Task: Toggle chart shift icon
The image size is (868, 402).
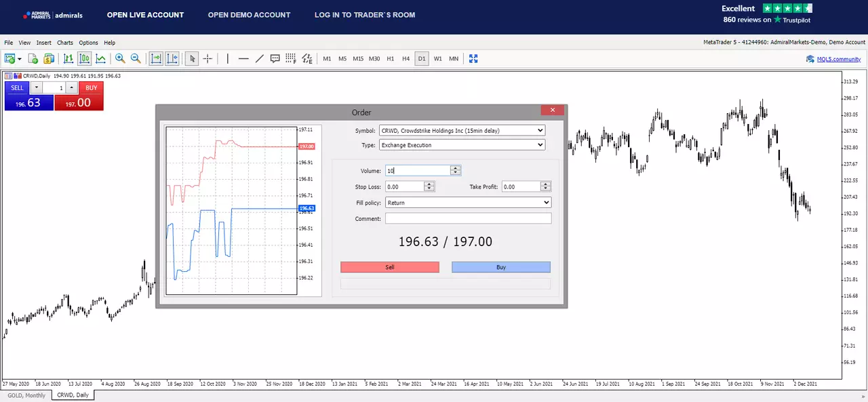Action: tap(172, 59)
